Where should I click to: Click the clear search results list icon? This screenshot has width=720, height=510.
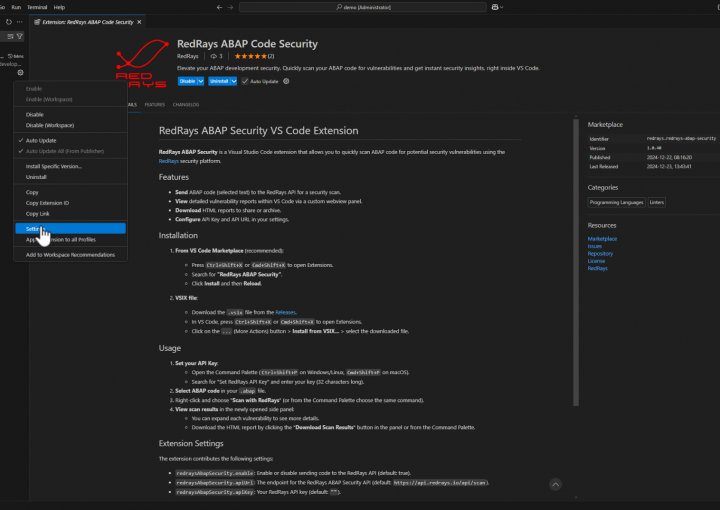coord(10,36)
